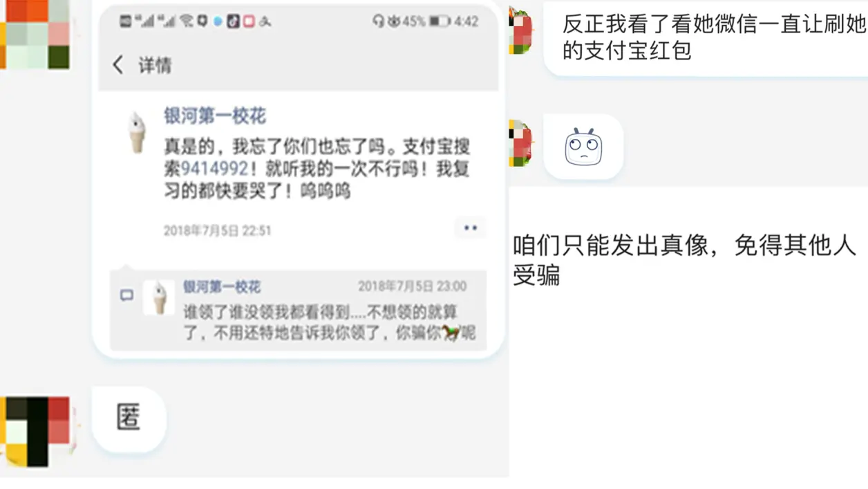The image size is (868, 489).
Task: Tap the WiFi signal icon in status bar
Action: [187, 21]
